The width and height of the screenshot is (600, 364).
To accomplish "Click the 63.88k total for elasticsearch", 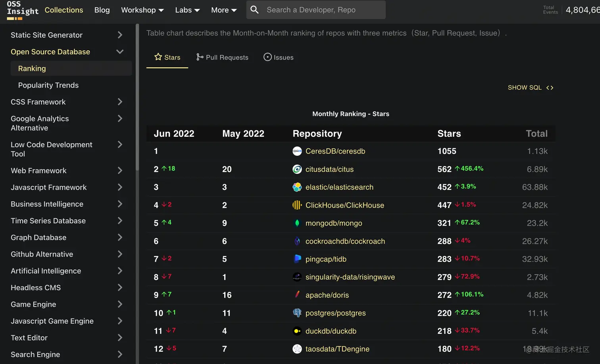I will (535, 187).
